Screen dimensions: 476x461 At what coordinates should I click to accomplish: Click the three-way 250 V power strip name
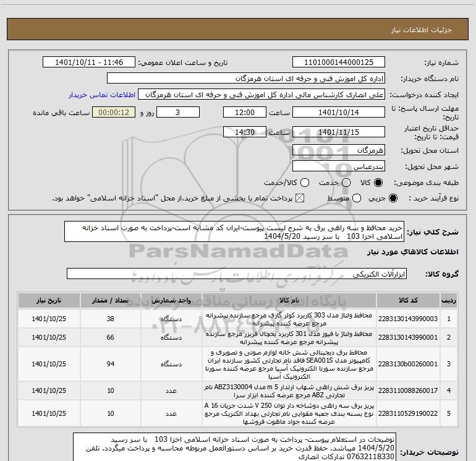(289, 413)
